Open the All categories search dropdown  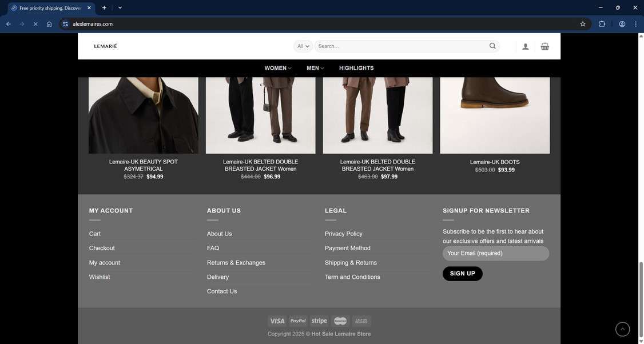click(303, 46)
